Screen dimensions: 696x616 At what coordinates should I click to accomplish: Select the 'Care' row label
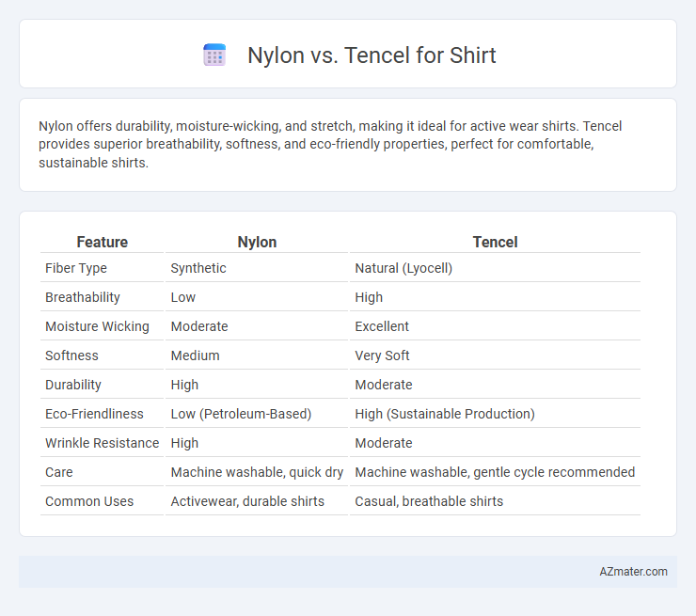[x=58, y=472]
